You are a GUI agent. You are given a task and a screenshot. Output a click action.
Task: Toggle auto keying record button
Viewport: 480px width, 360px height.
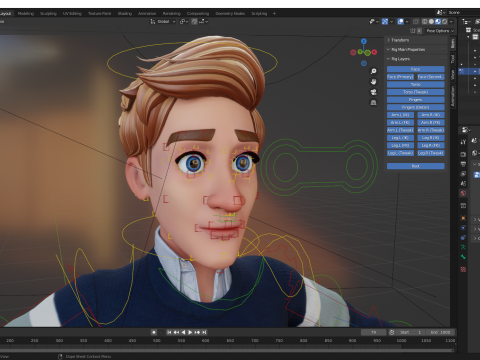(x=154, y=332)
